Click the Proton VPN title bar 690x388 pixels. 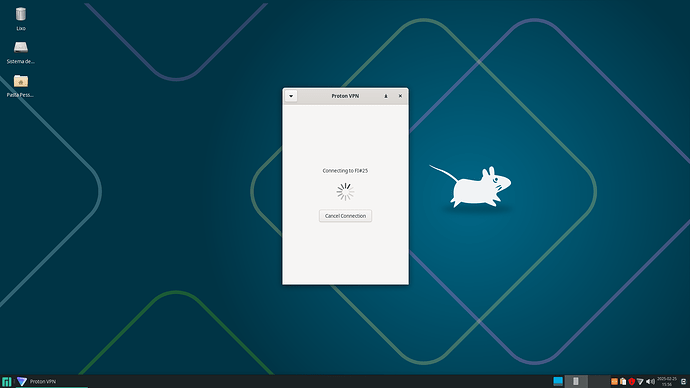tap(345, 96)
